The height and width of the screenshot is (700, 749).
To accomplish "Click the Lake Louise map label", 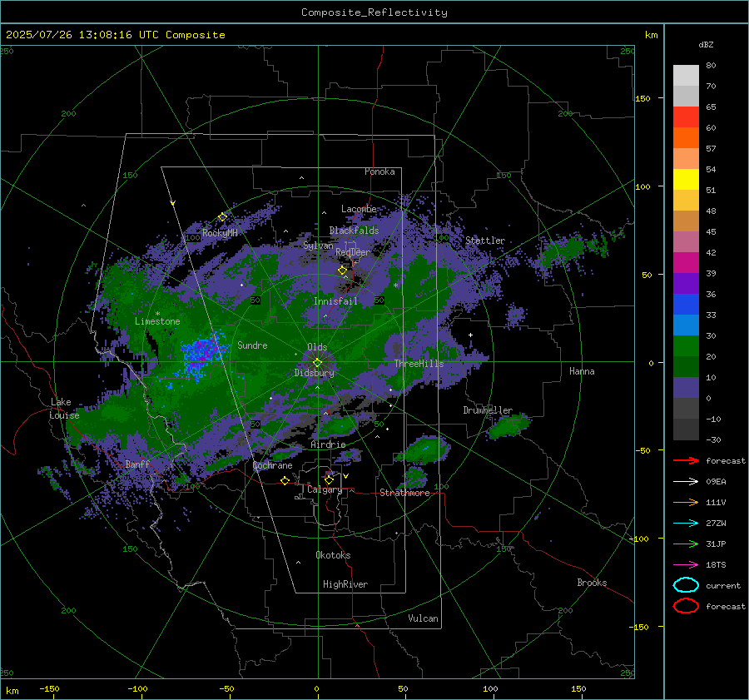I will click(64, 409).
